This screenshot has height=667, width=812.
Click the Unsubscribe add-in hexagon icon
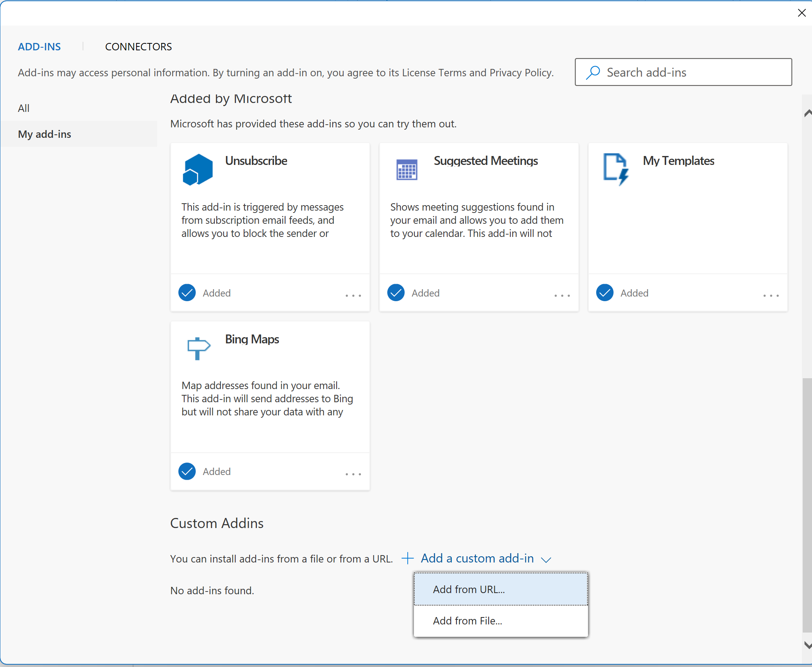click(197, 170)
